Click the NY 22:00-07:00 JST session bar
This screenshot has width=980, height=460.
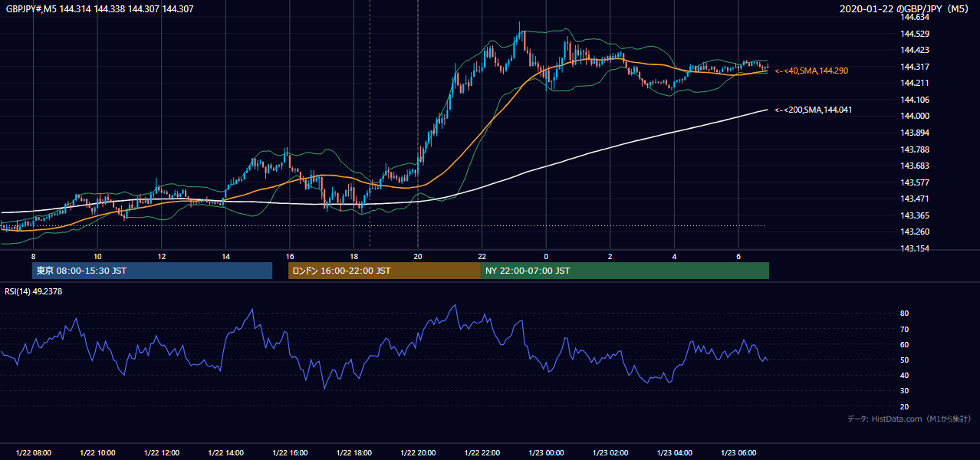tap(625, 271)
